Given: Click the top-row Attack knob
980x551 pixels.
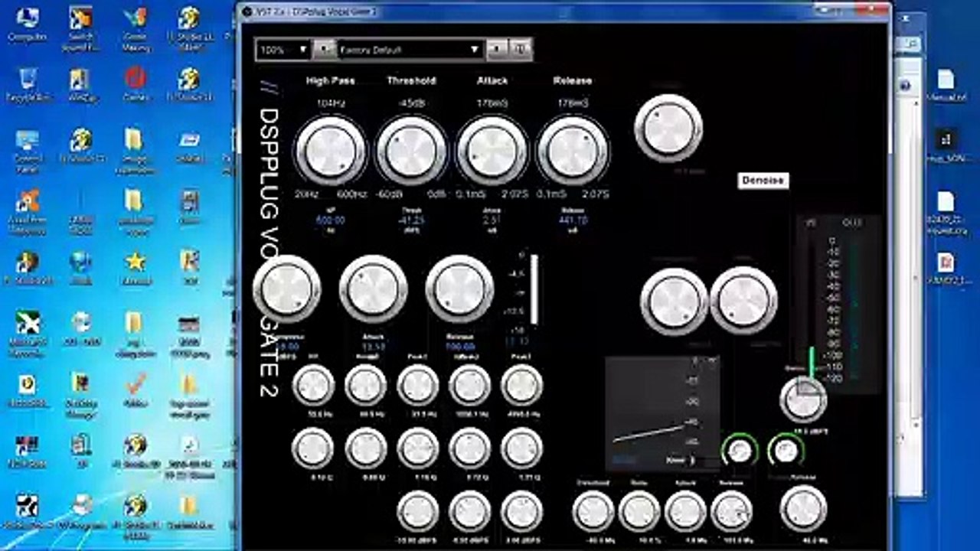Looking at the screenshot, I should point(492,150).
